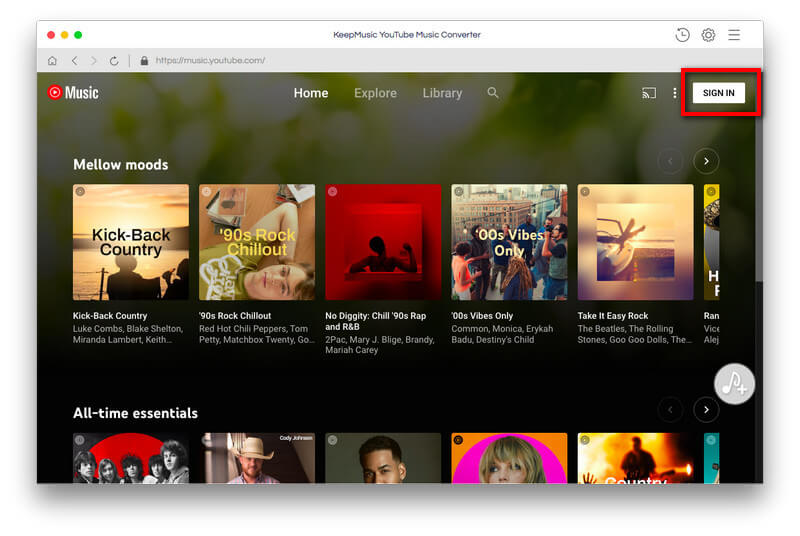Open search with the magnifier icon
This screenshot has width=800, height=536.
tap(492, 92)
